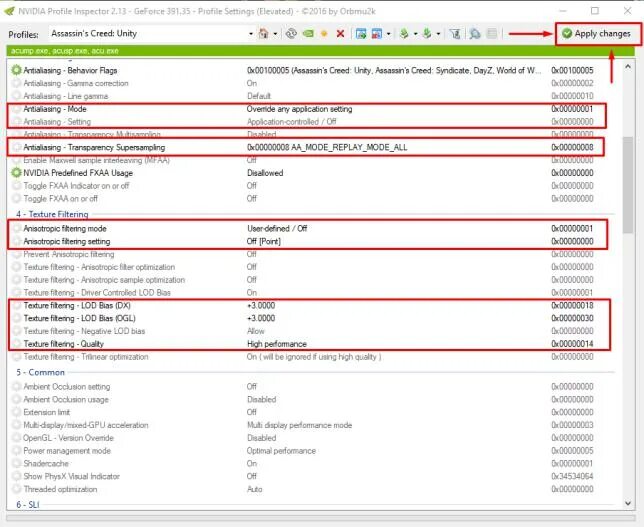Click the 'Off [Point]' value cell
This screenshot has height=527, width=644.
tap(264, 241)
